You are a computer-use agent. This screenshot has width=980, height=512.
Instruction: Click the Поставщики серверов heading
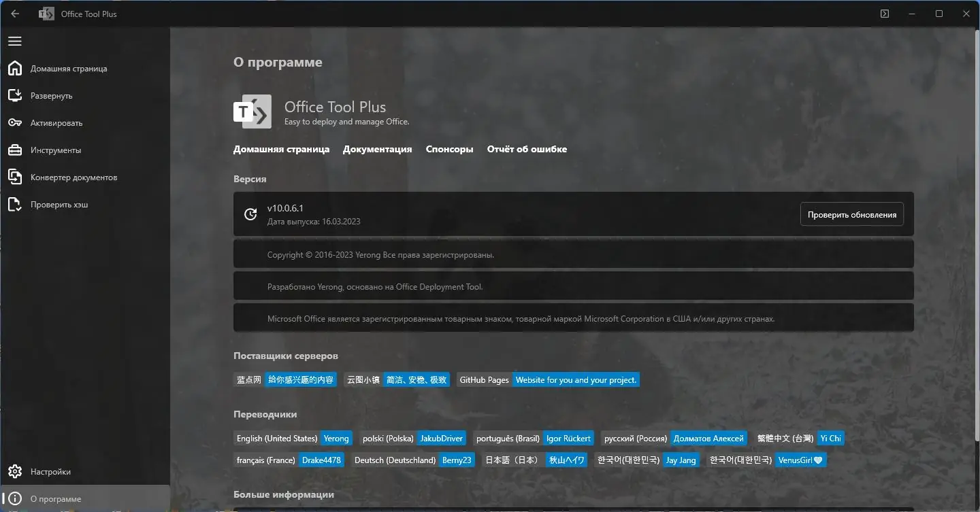286,356
